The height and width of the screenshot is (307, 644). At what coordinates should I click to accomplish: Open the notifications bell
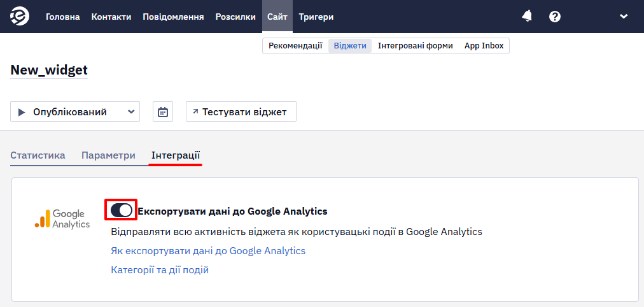tap(527, 17)
